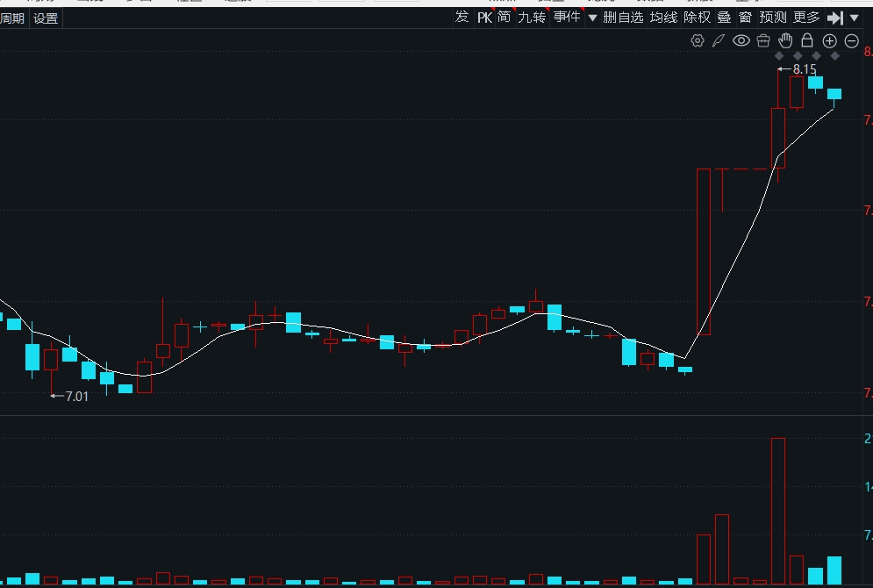Enable the 九转 indicator
873x588 pixels.
click(532, 18)
